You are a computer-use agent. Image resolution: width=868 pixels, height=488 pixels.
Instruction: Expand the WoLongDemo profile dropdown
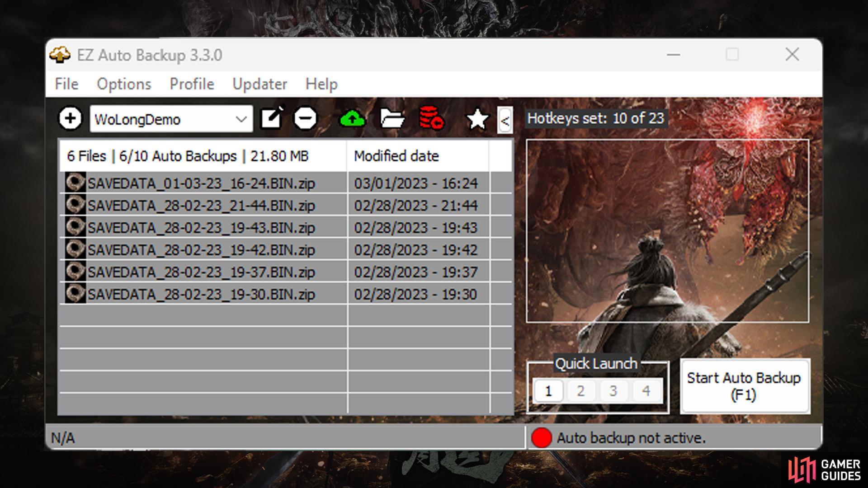pos(241,118)
